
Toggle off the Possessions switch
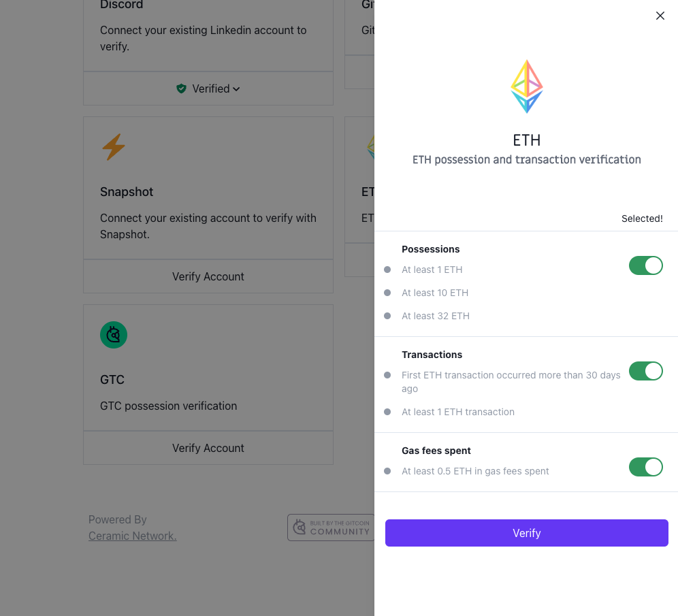[645, 265]
